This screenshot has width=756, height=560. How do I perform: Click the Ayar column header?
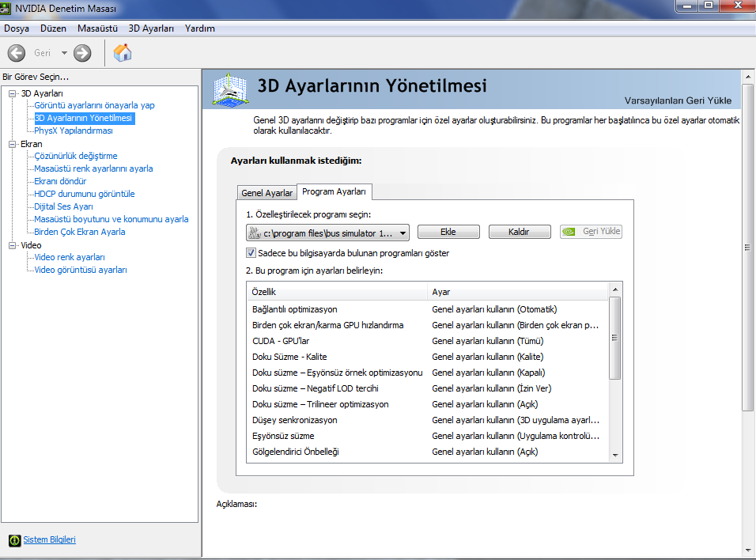click(x=518, y=292)
